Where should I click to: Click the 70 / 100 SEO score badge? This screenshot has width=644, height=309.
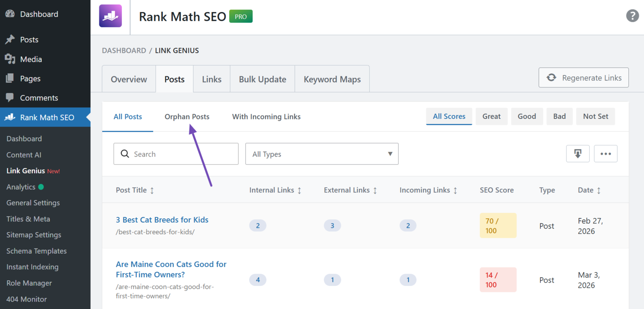tap(498, 226)
